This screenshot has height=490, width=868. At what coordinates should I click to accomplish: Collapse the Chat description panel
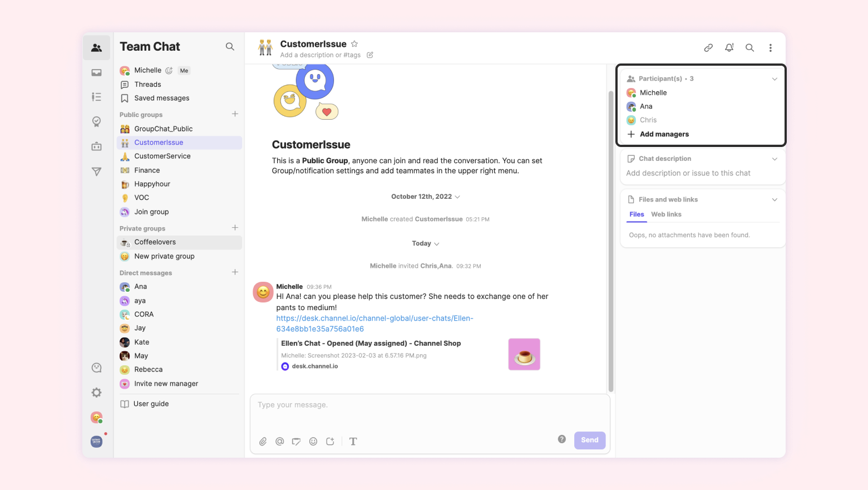pos(775,159)
